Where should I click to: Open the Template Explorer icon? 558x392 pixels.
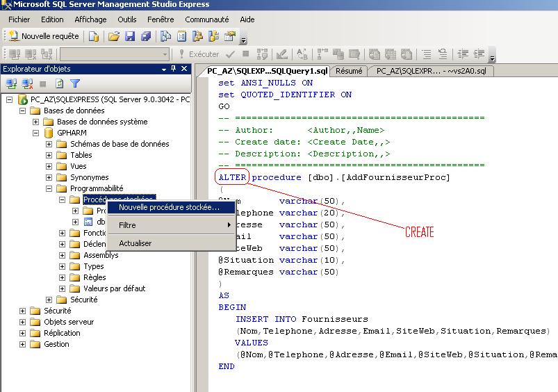click(213, 36)
